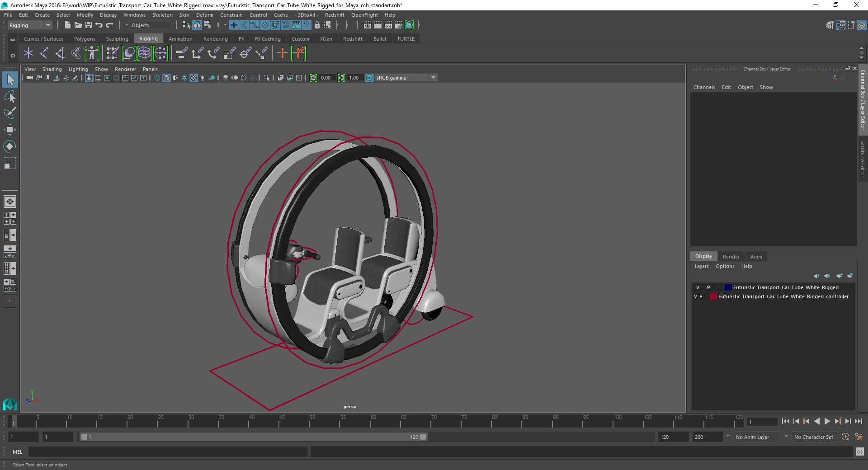Click the Cluster deformer shelf icon
The image size is (868, 470).
(160, 53)
